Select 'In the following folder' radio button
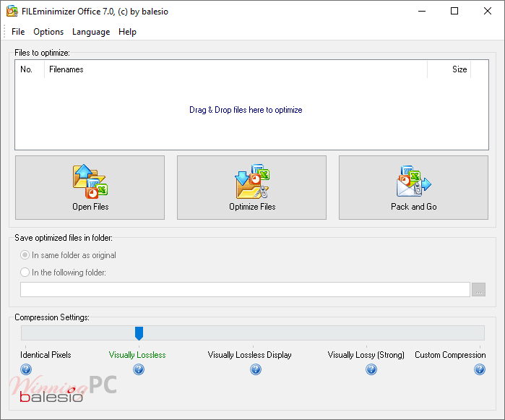The image size is (505, 420). (x=25, y=273)
